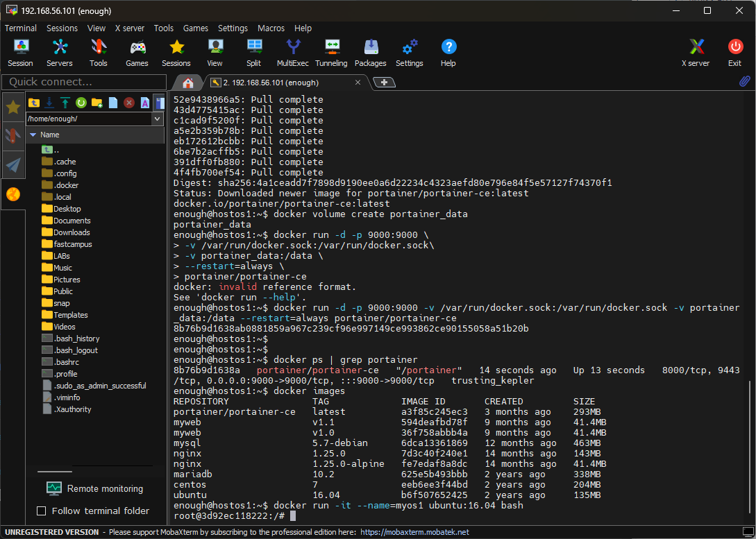This screenshot has height=539, width=756.
Task: Start the X server icon
Action: click(x=696, y=53)
